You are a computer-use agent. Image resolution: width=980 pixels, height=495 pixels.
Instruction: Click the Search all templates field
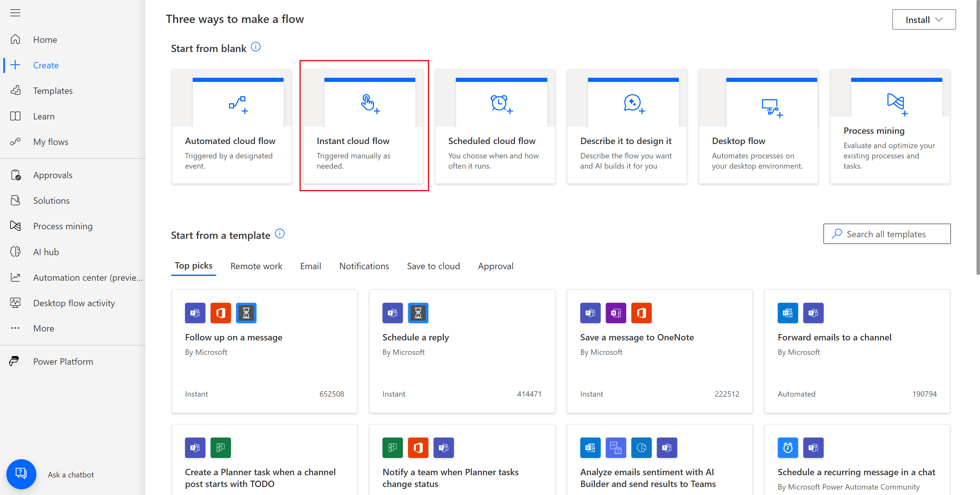point(886,233)
